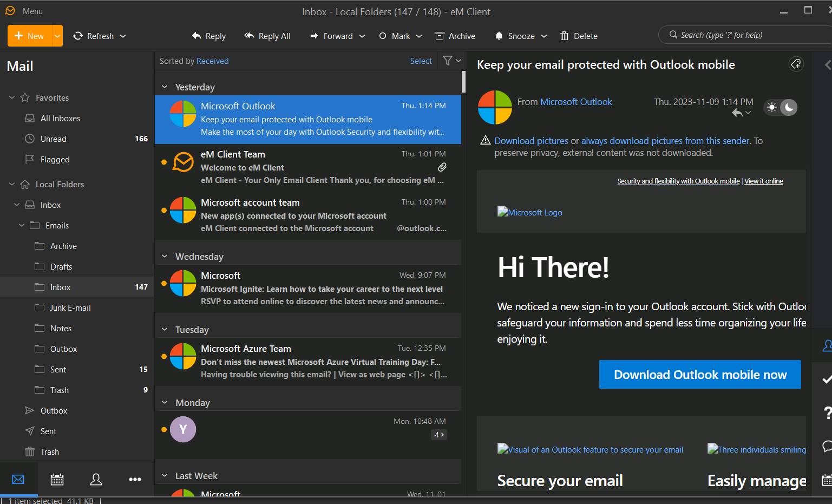Toggle unread dot on Microsoft account team email
This screenshot has height=504, width=832.
point(163,210)
